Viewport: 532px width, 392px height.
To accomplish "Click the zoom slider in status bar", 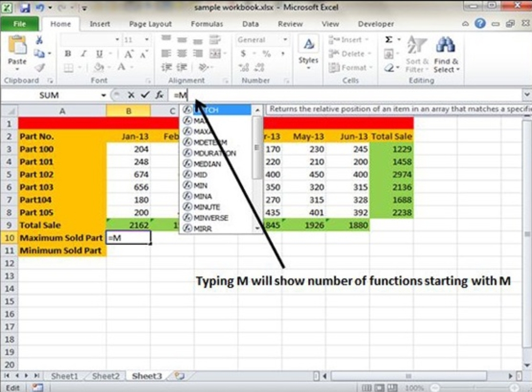I will point(475,387).
